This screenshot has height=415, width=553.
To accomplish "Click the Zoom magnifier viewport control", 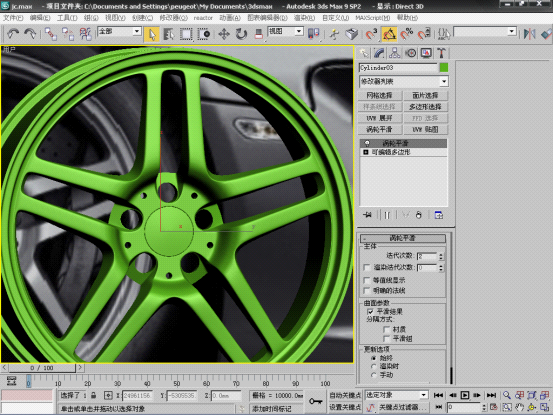I will (x=507, y=395).
